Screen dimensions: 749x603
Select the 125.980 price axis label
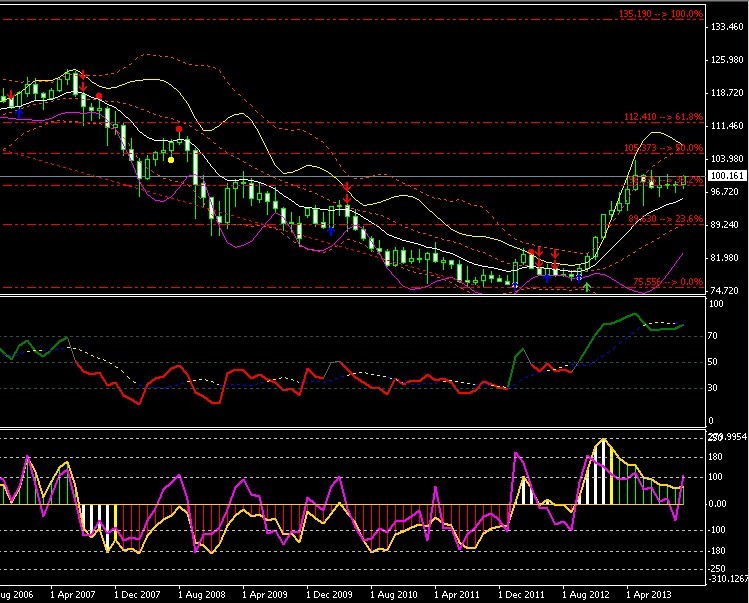point(727,60)
